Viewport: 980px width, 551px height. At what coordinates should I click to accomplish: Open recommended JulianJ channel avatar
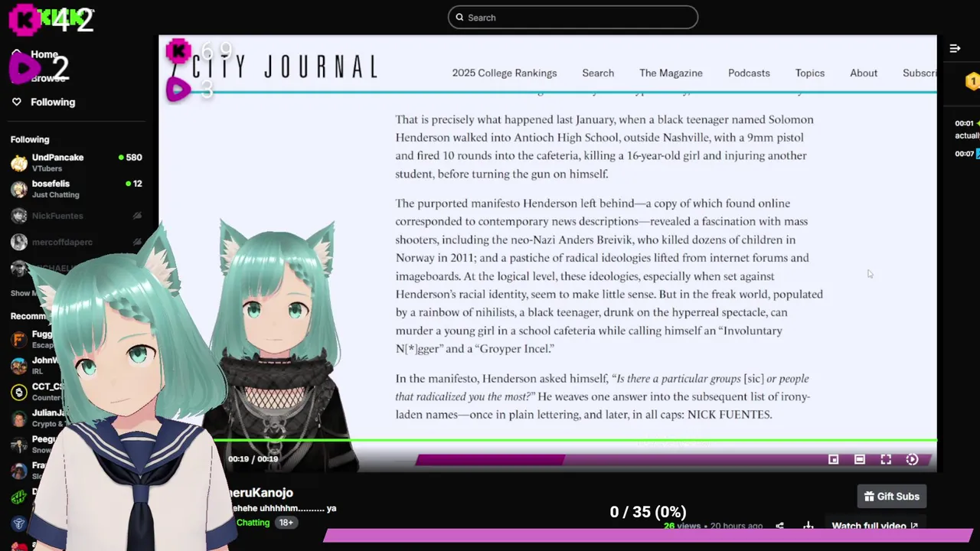point(19,418)
